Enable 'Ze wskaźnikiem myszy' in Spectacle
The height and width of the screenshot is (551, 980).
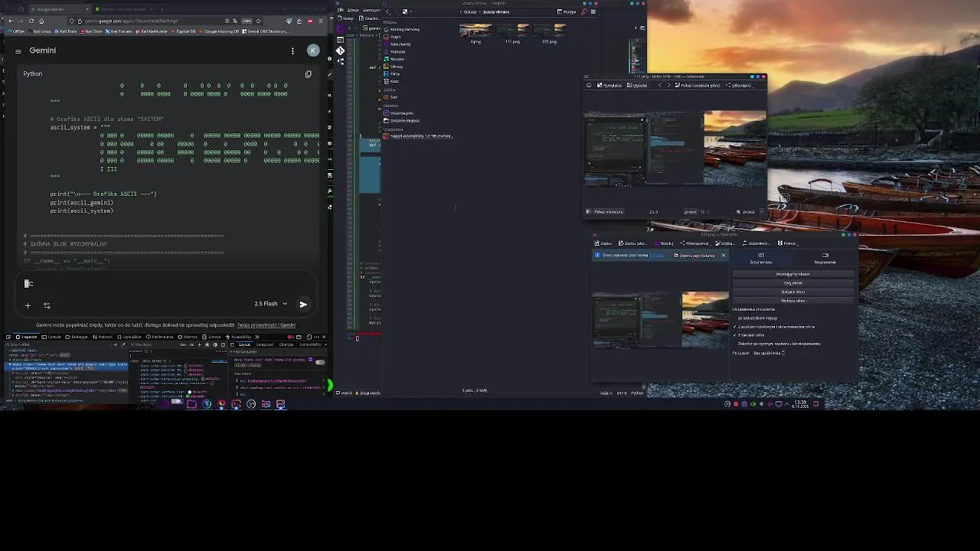(x=757, y=318)
